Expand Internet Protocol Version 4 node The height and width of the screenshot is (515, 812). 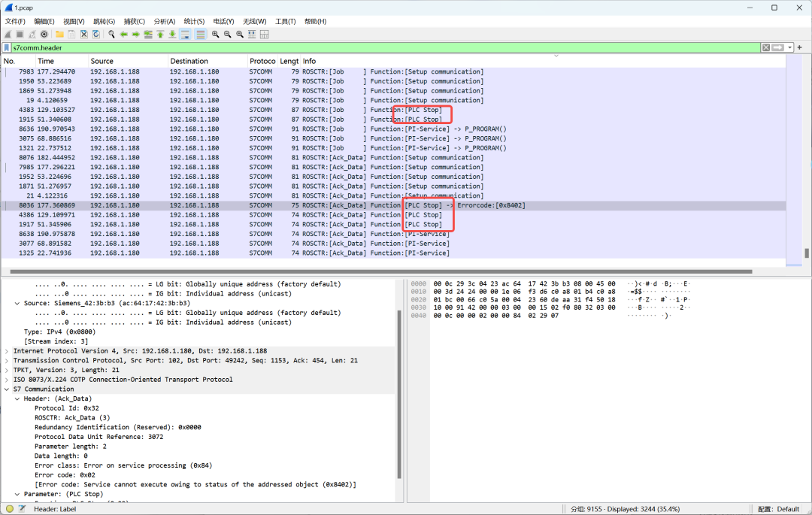7,351
